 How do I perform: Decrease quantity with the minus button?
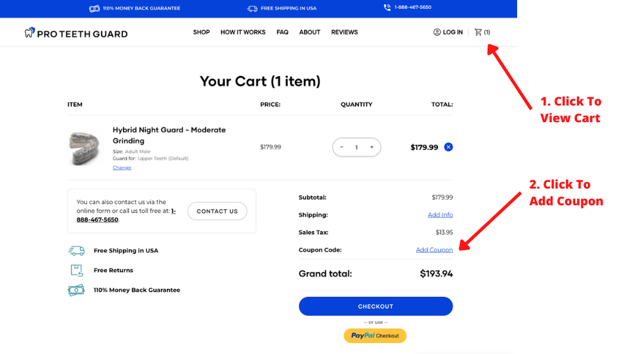(x=341, y=147)
